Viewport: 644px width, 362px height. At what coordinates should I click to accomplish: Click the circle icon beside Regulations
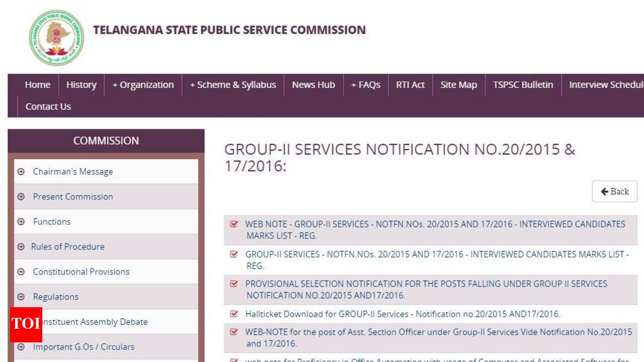[x=21, y=297]
